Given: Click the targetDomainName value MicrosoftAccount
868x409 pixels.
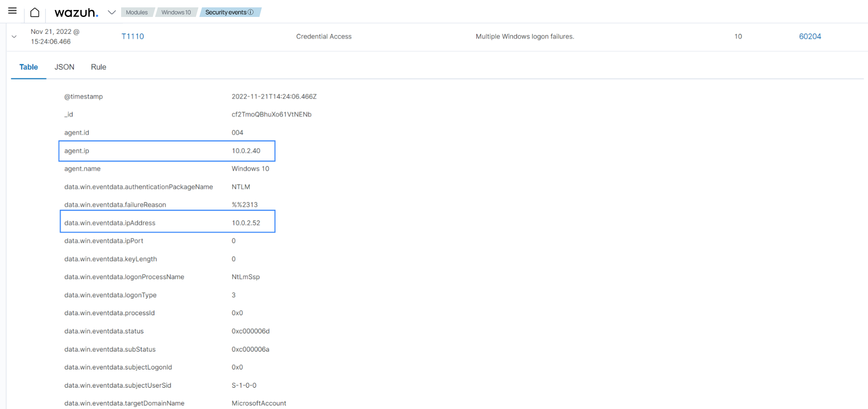Looking at the screenshot, I should (259, 403).
